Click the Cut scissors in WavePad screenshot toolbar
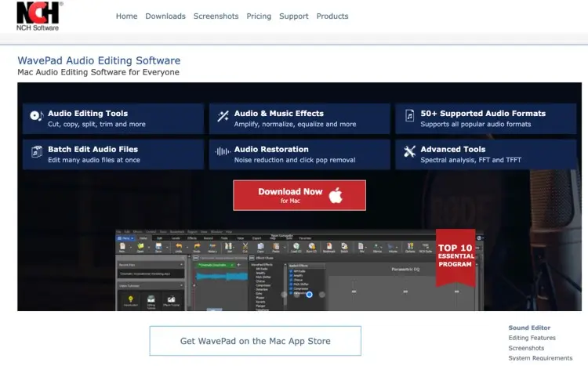 [x=245, y=247]
